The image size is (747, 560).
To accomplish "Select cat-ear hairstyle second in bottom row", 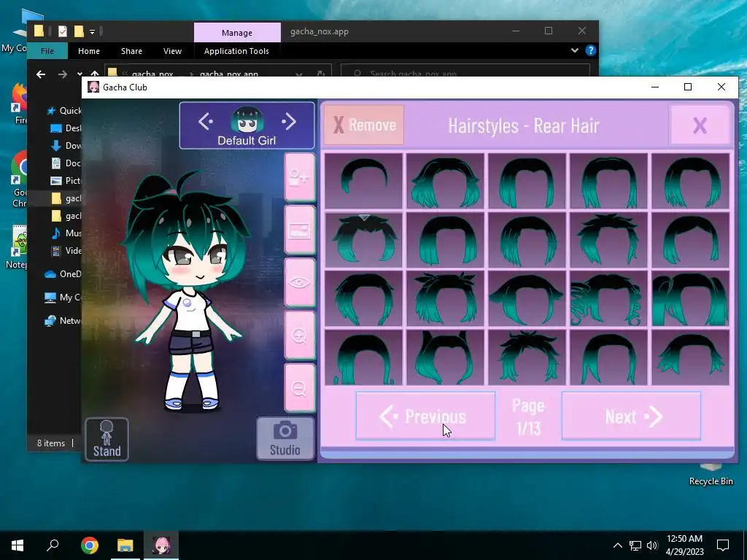I will (445, 357).
